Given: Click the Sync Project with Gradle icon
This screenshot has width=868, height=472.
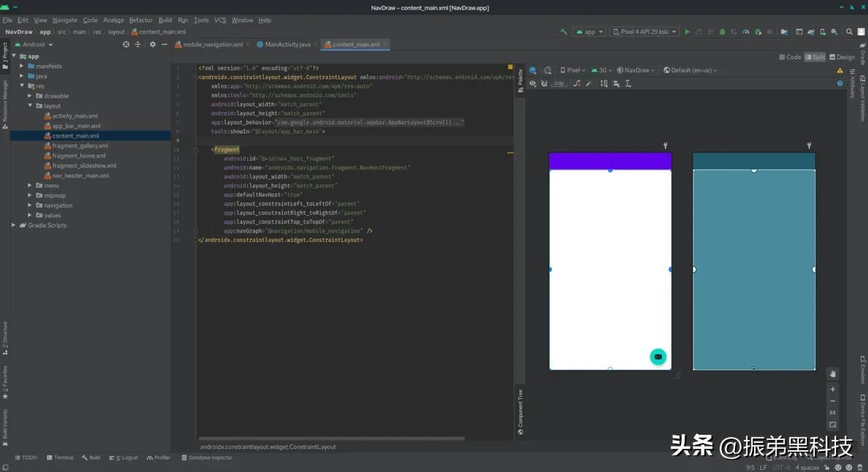Looking at the screenshot, I should (811, 31).
